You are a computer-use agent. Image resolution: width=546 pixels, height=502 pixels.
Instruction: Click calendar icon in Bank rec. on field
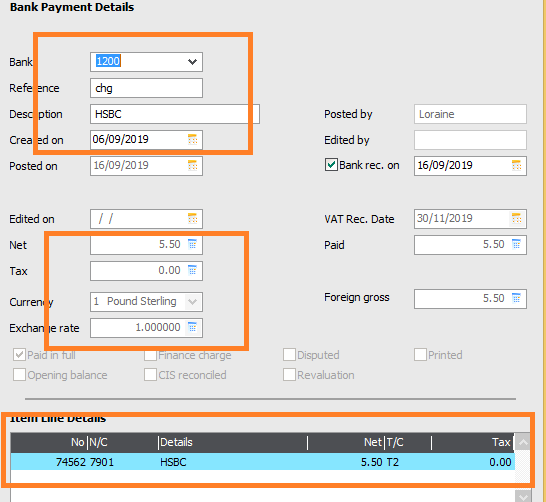tap(516, 166)
